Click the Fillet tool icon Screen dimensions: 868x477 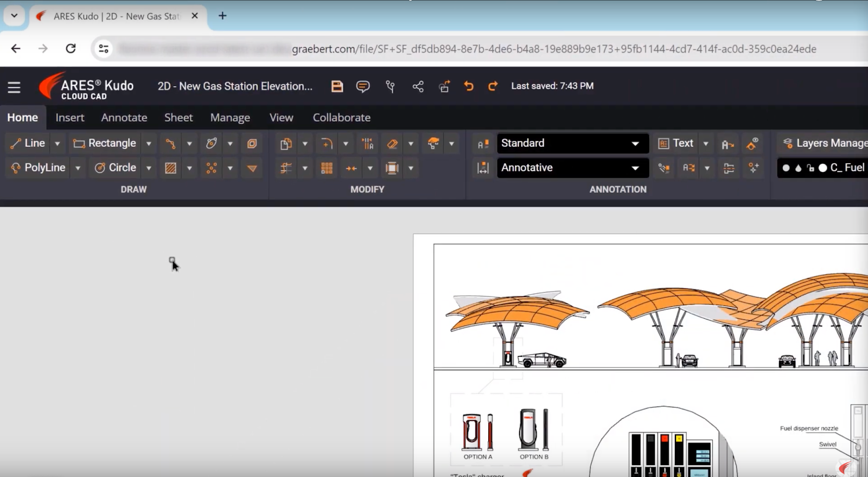pyautogui.click(x=327, y=144)
